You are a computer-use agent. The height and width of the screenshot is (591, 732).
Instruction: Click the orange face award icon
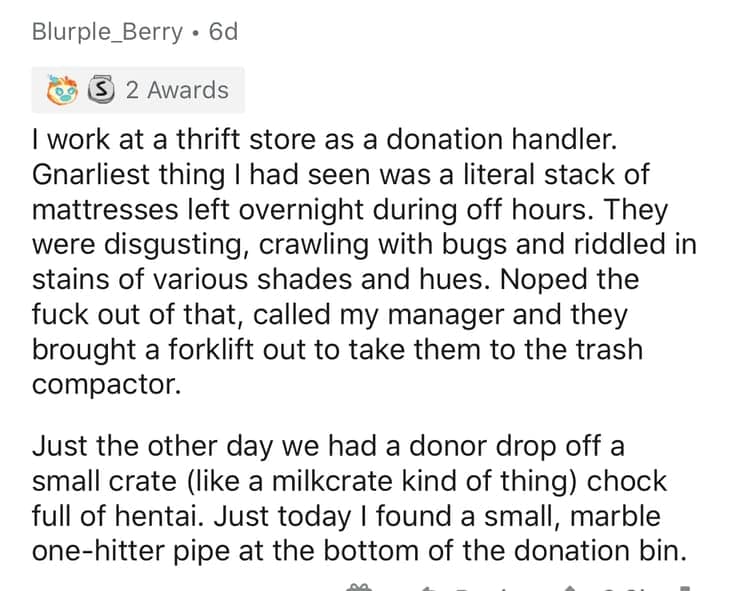coord(64,90)
